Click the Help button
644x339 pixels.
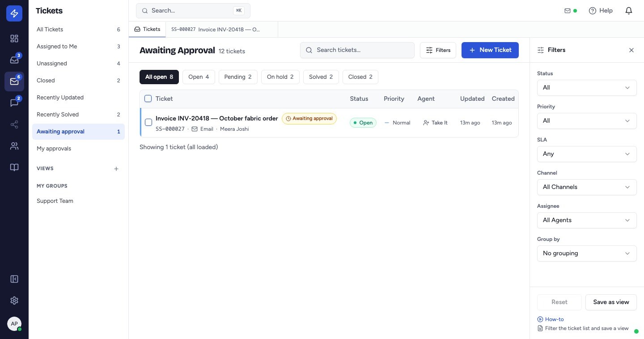click(x=601, y=11)
